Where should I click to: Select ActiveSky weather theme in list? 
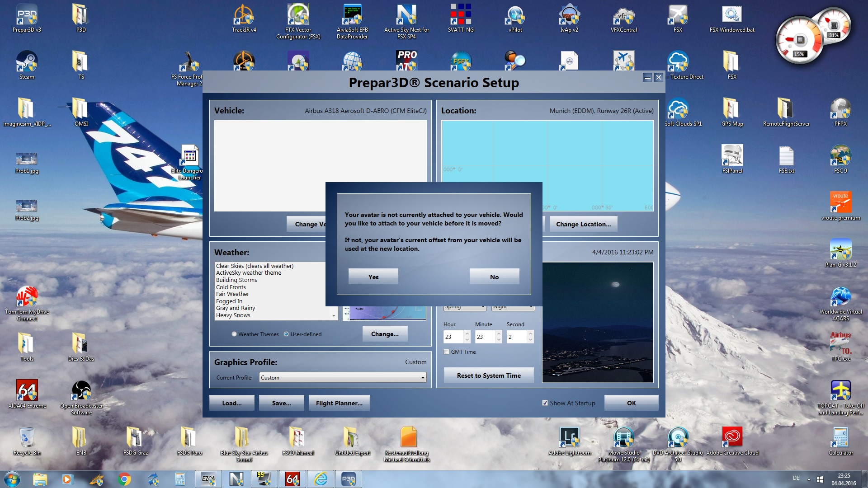pyautogui.click(x=249, y=273)
